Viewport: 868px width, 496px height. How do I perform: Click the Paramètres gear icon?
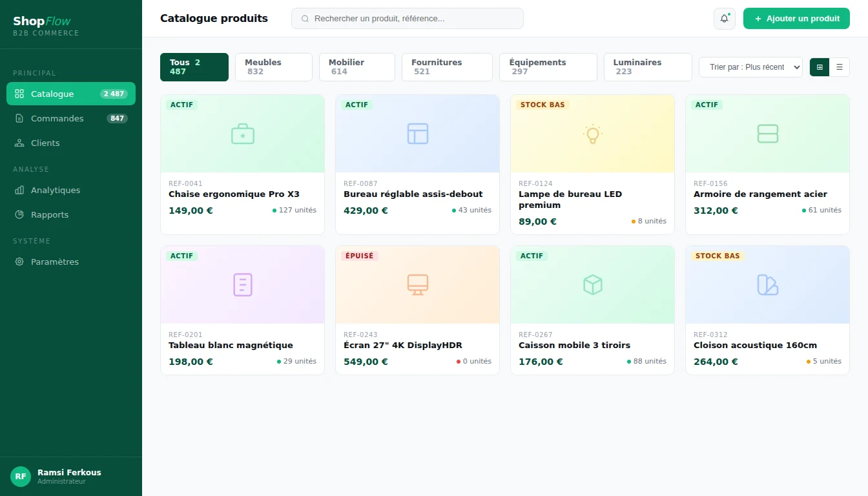(19, 262)
